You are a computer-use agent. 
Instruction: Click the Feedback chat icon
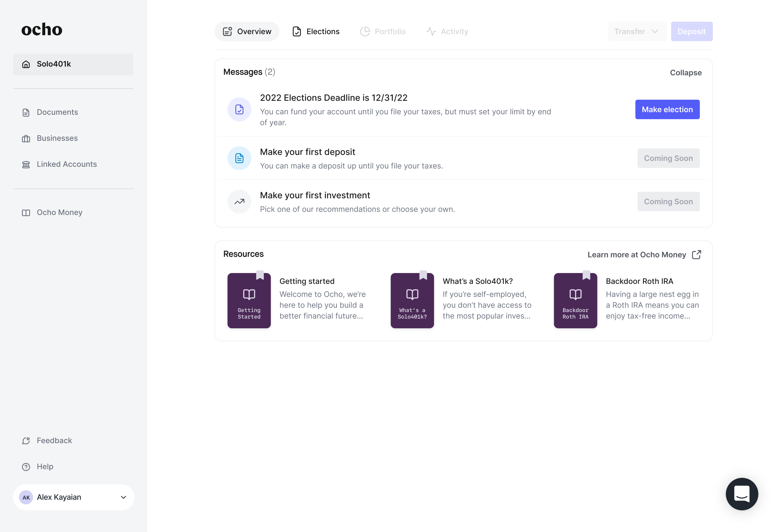(x=26, y=441)
